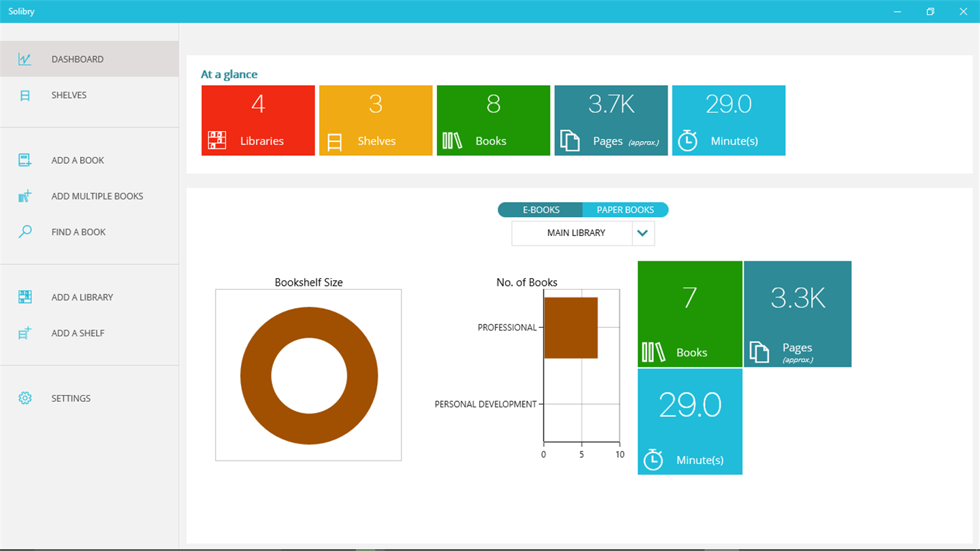Click the brown PROFESSIONAL bar in chart

tap(571, 328)
